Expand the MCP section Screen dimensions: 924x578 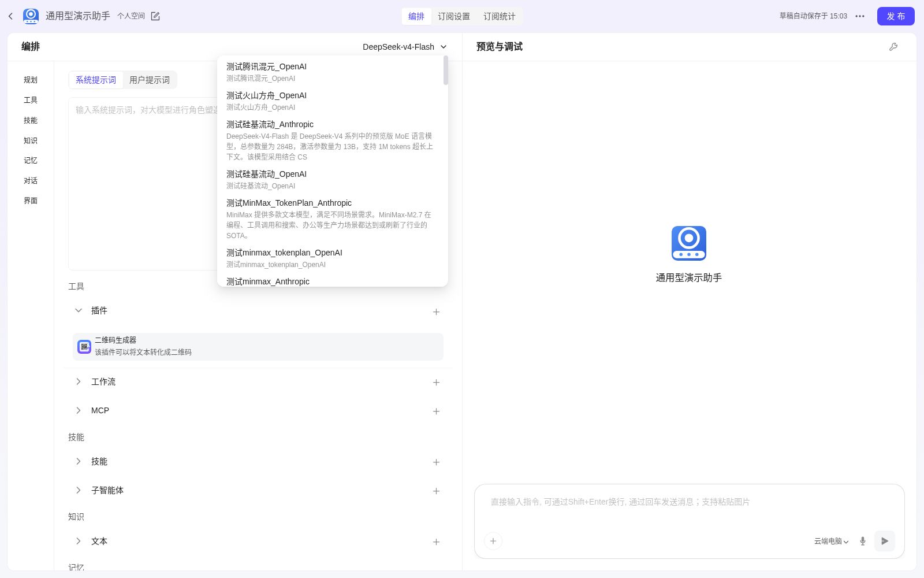[79, 410]
